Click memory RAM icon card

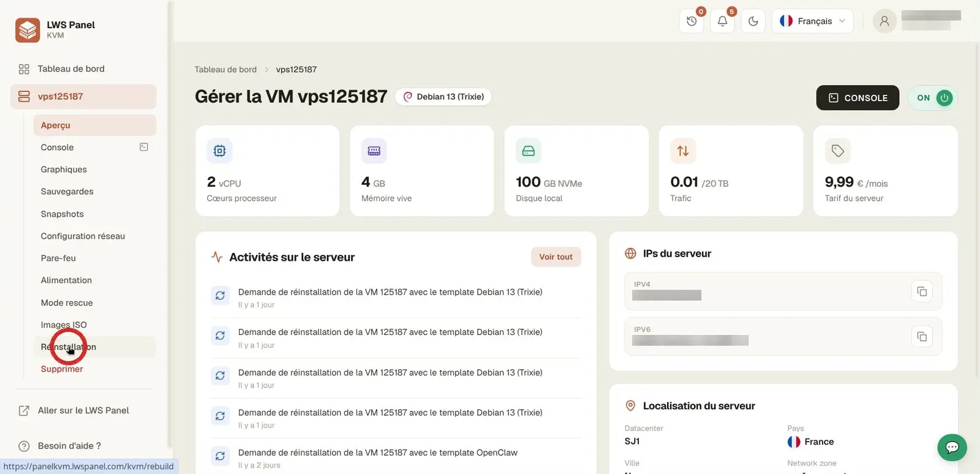click(x=374, y=151)
